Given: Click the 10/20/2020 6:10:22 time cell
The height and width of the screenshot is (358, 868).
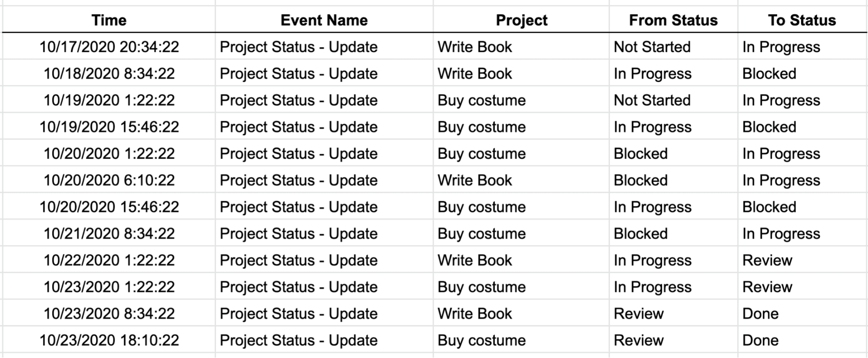Looking at the screenshot, I should pyautogui.click(x=109, y=180).
